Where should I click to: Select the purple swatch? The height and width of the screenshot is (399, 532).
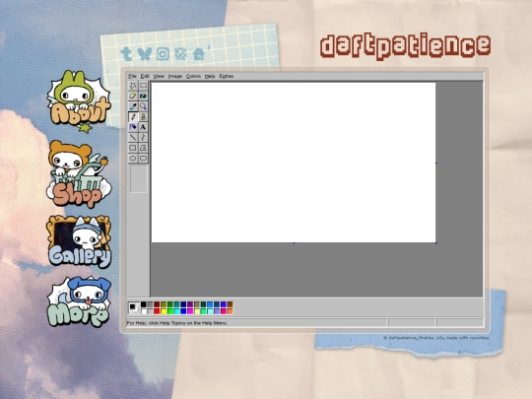[x=190, y=304]
